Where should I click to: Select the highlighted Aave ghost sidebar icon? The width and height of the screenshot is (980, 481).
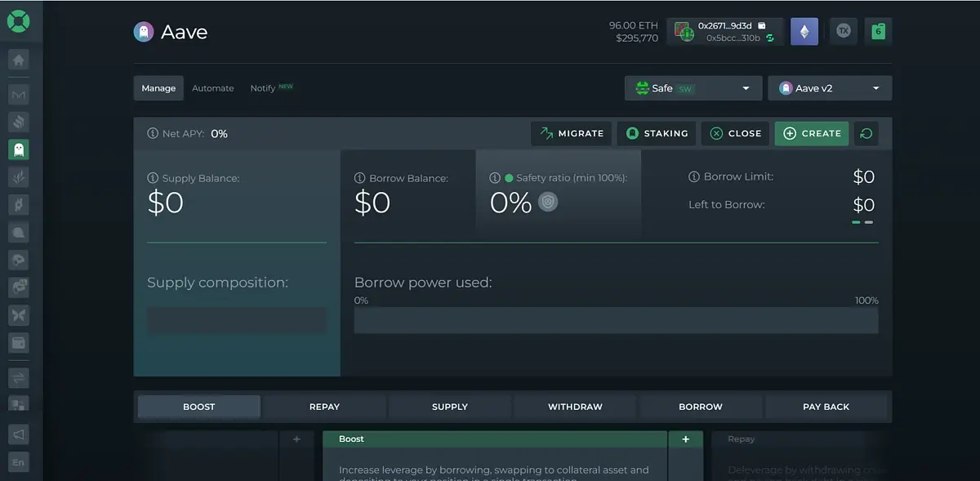(x=19, y=149)
